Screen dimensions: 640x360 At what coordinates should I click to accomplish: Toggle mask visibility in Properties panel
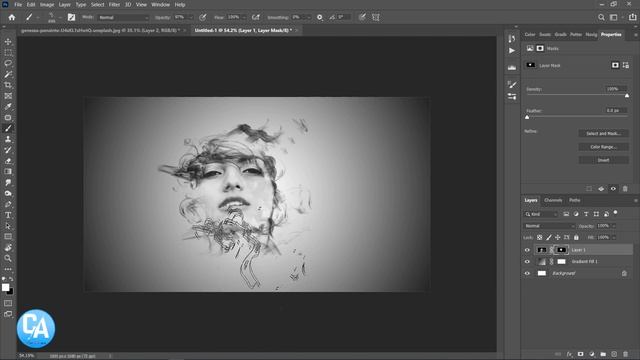[613, 189]
